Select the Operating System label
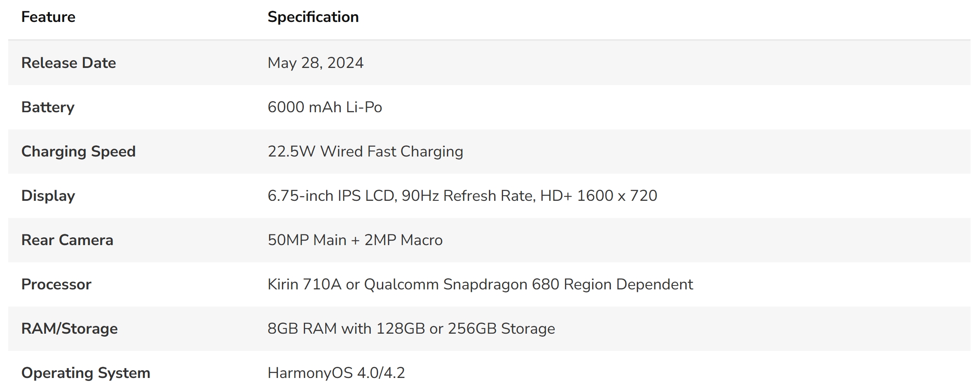Screen dimensions: 980x390 [85, 373]
